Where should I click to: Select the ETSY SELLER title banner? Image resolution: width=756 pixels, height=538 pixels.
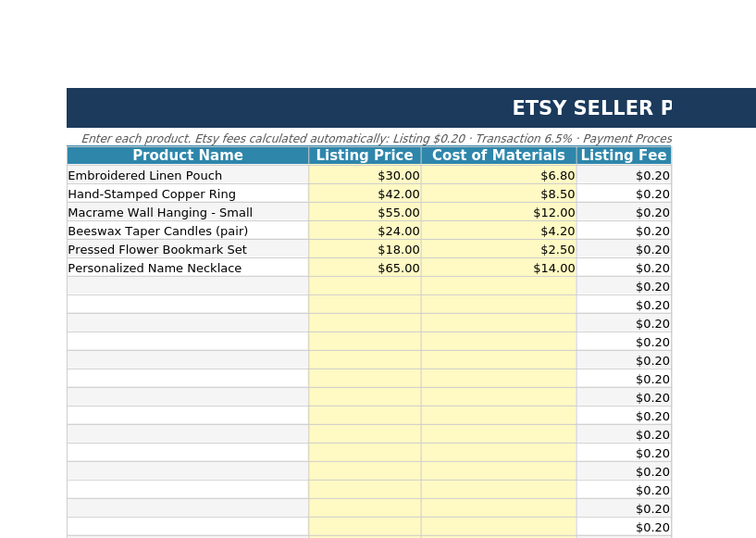point(411,107)
